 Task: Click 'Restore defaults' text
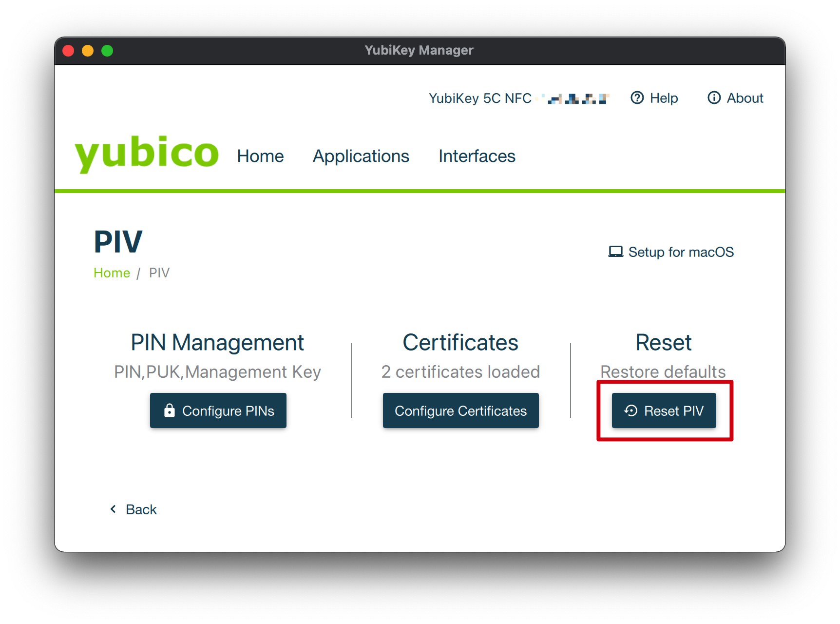(663, 371)
